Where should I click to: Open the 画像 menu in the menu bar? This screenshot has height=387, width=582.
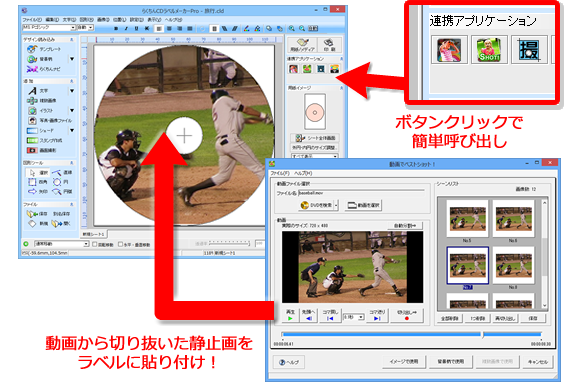[x=103, y=19]
